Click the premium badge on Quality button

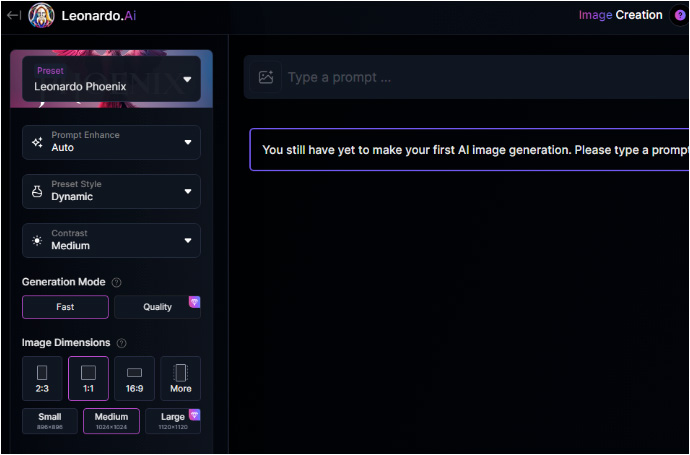coord(194,301)
